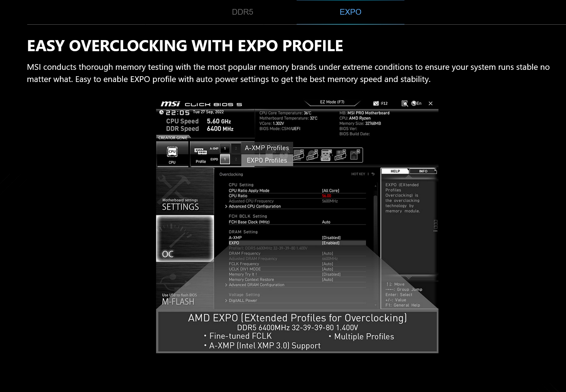Take a screenshot with the F12 camera icon

tap(376, 103)
